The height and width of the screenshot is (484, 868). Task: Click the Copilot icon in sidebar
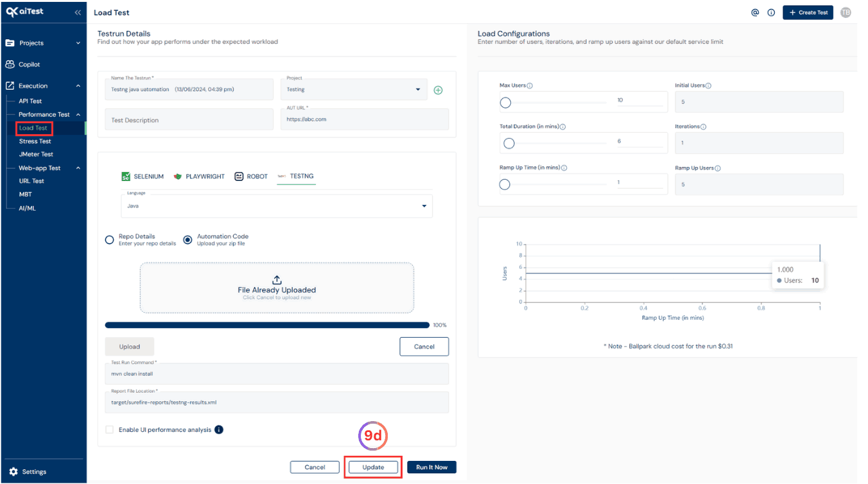10,64
